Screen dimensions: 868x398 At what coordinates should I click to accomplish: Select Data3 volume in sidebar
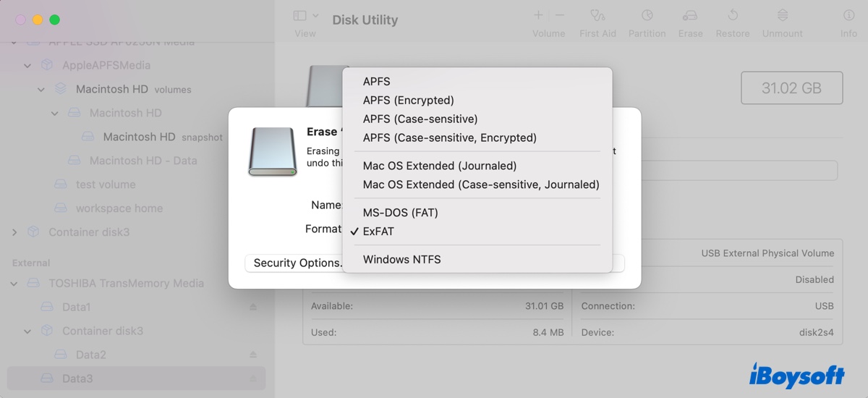[x=77, y=378]
